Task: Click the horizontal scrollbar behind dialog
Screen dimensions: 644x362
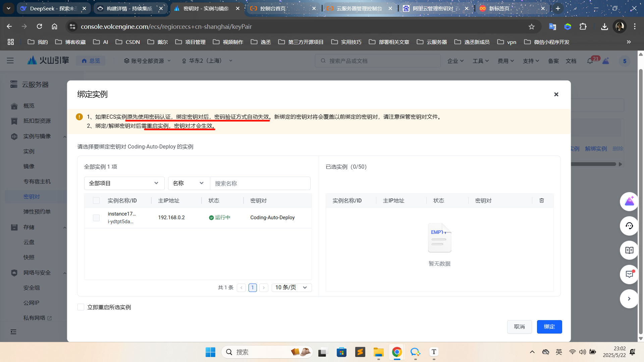Action: coord(594,164)
